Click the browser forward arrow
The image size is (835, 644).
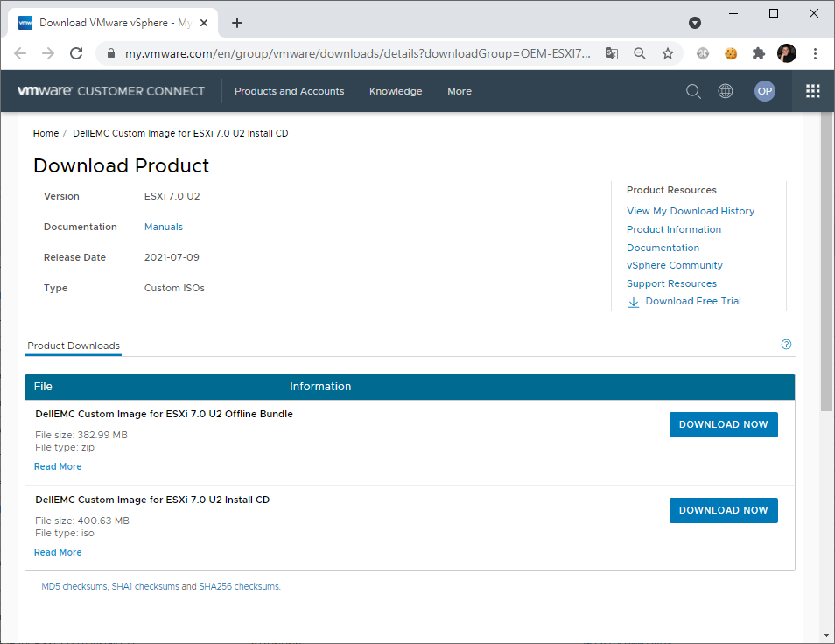[x=48, y=53]
